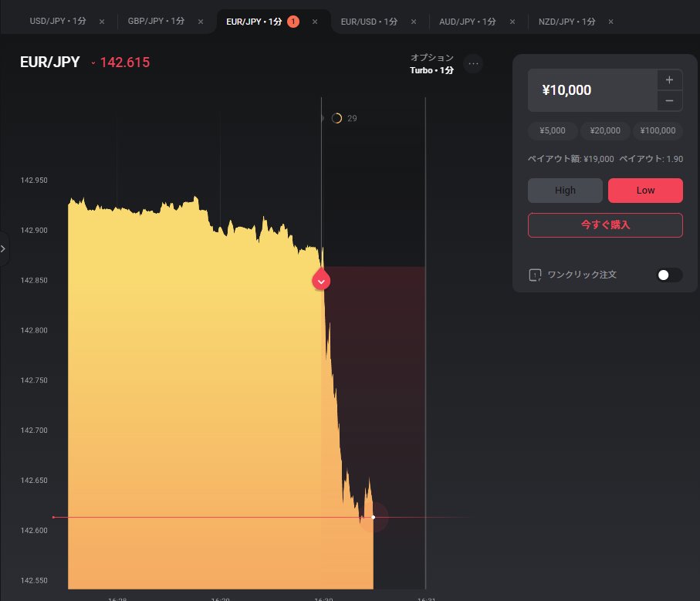Image resolution: width=700 pixels, height=601 pixels.
Task: Close the NZD/JPY tab
Action: [610, 22]
